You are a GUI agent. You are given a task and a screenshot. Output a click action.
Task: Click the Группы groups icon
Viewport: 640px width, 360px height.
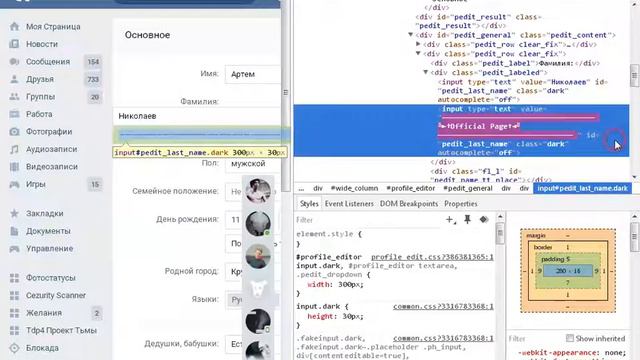pyautogui.click(x=14, y=97)
